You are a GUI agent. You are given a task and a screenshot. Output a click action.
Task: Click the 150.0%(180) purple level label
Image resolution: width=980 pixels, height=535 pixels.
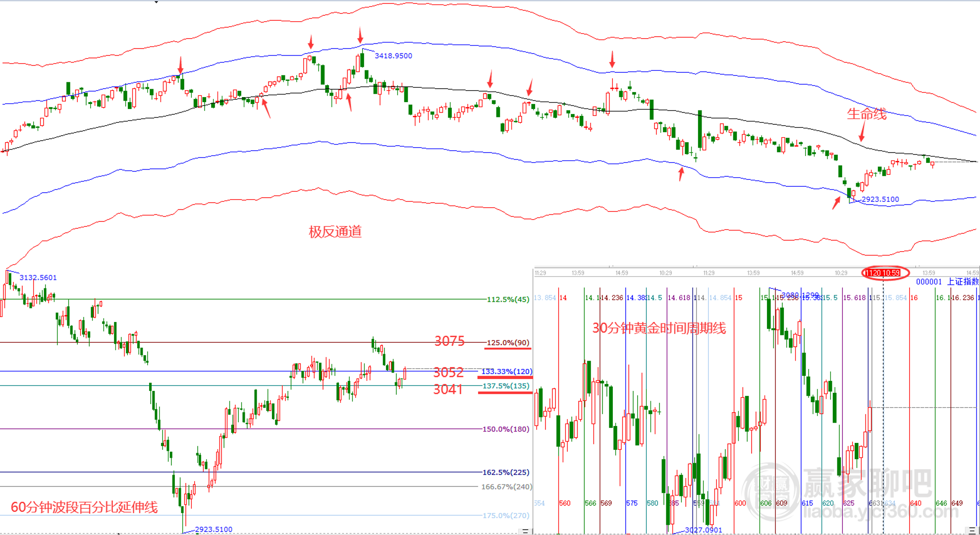(x=505, y=429)
